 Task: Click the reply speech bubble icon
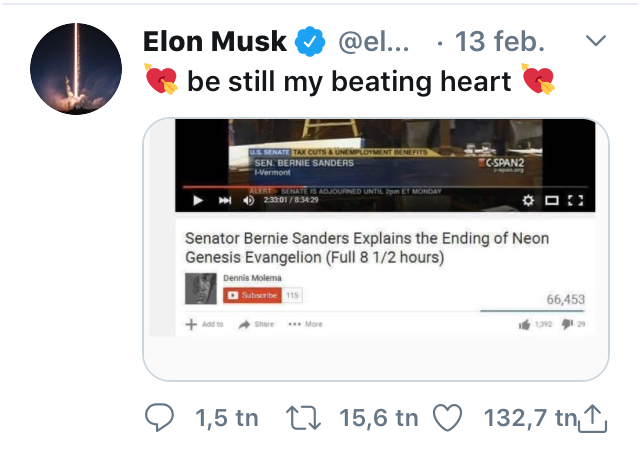click(x=160, y=418)
